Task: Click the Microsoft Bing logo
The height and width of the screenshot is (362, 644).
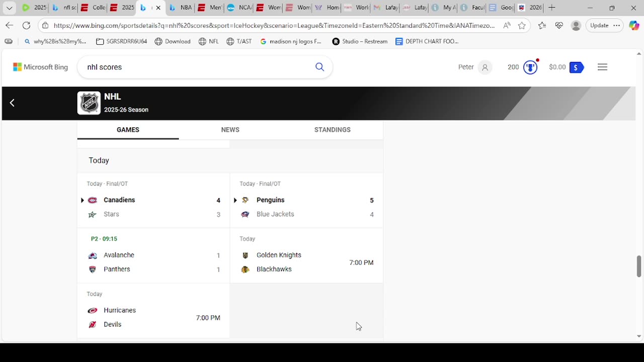Action: click(x=40, y=67)
